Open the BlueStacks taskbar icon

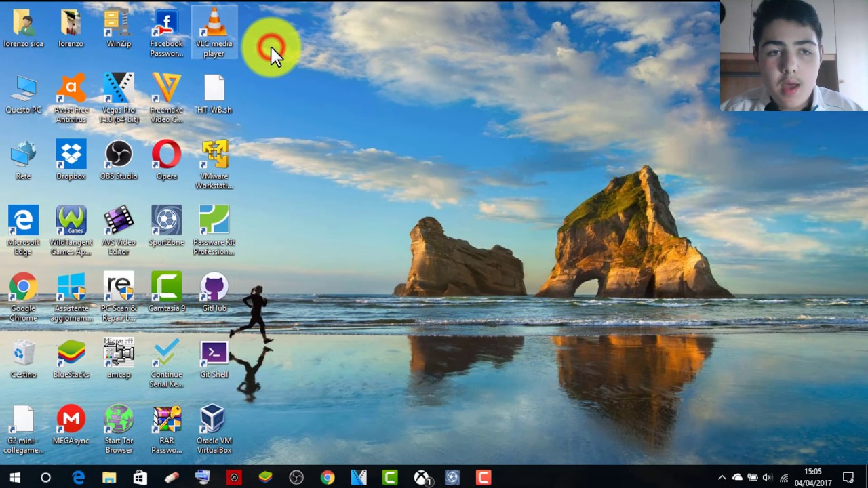click(265, 478)
